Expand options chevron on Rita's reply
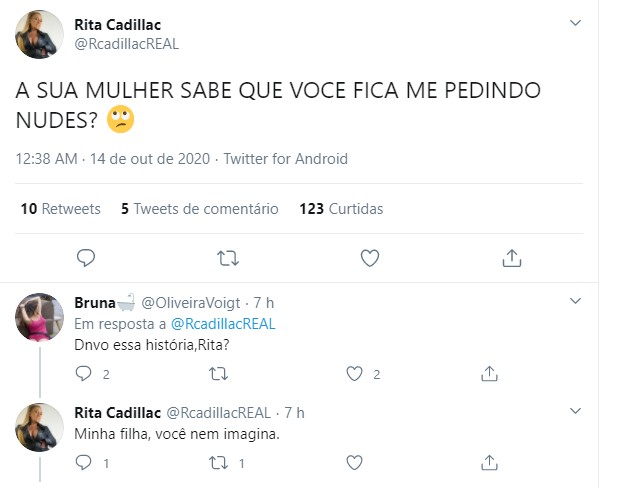Image resolution: width=620 pixels, height=488 pixels. pos(575,411)
